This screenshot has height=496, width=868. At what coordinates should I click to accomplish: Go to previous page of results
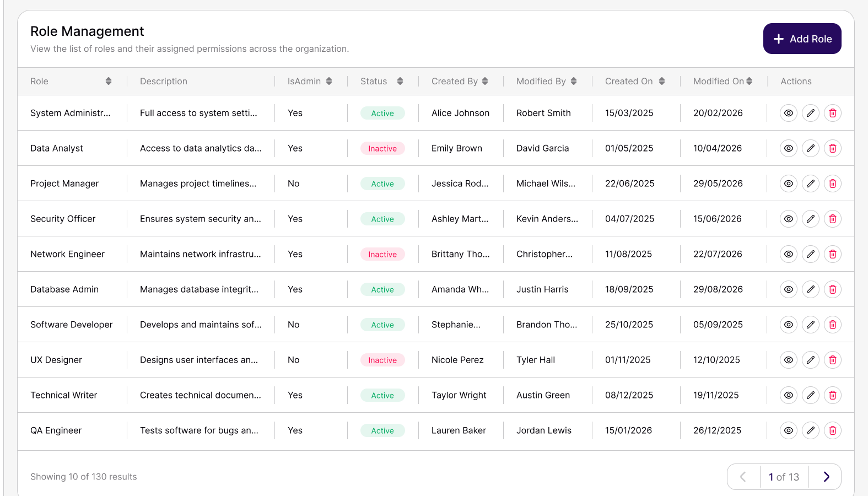(743, 477)
